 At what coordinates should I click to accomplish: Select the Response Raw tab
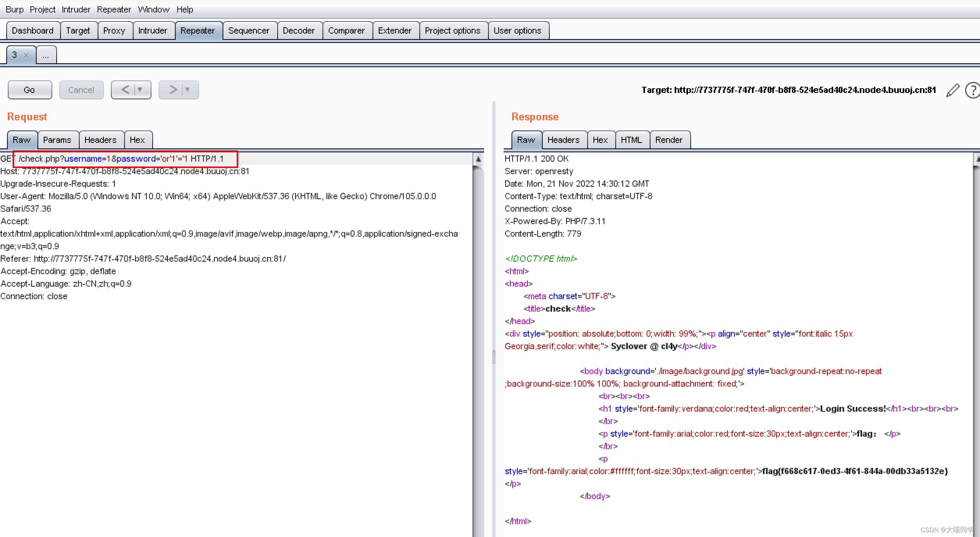click(x=526, y=140)
